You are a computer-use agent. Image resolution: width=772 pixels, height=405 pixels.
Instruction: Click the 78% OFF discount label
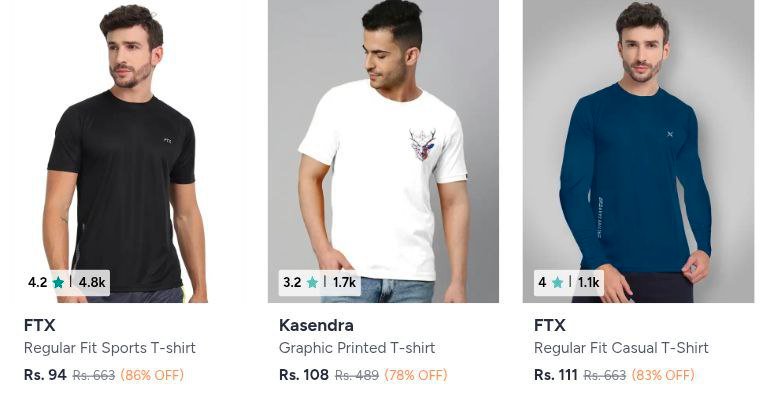point(416,375)
